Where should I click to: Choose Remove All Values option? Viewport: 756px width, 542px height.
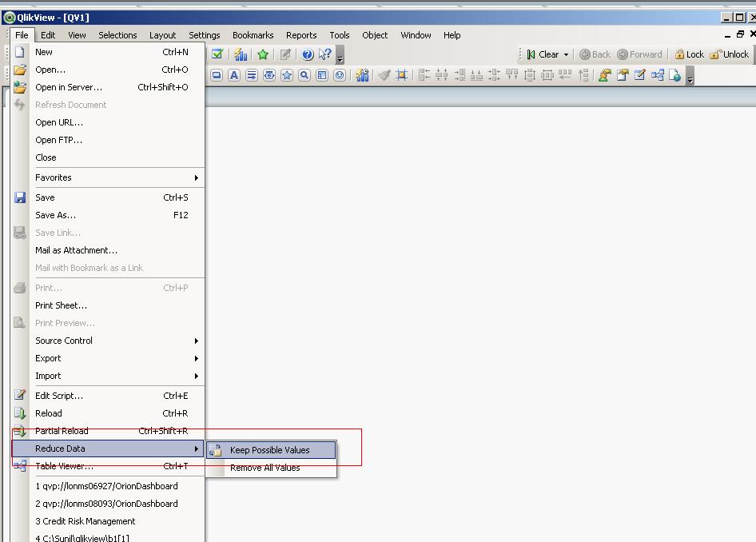(x=265, y=468)
